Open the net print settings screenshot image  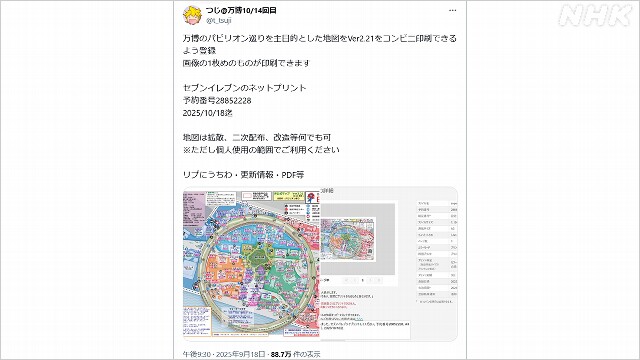[389, 264]
